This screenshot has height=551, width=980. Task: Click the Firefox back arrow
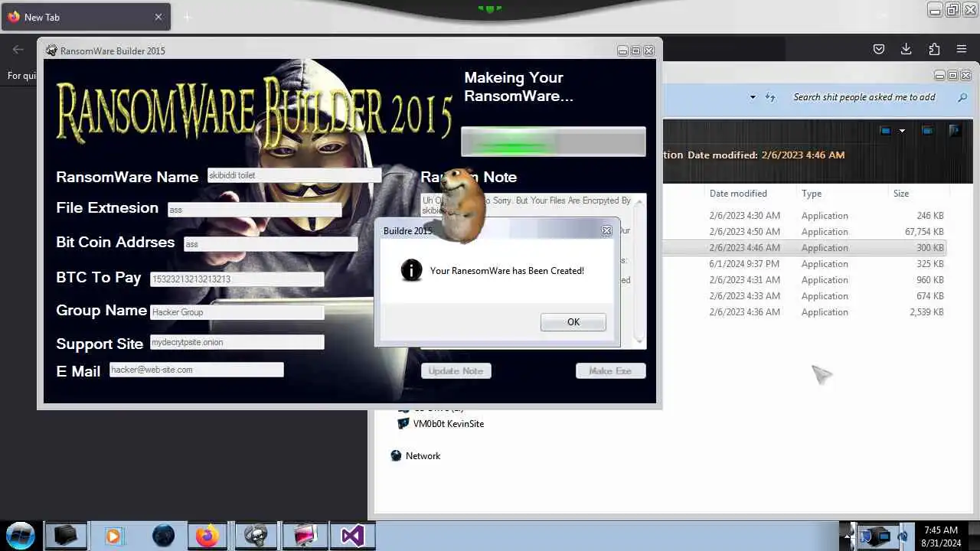point(18,49)
